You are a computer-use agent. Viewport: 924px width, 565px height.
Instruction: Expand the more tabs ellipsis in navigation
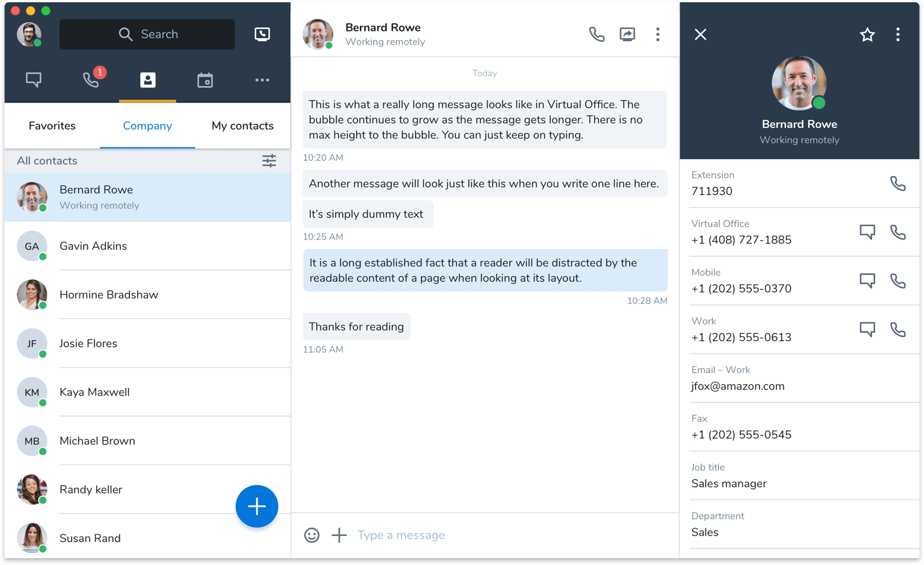[x=262, y=80]
